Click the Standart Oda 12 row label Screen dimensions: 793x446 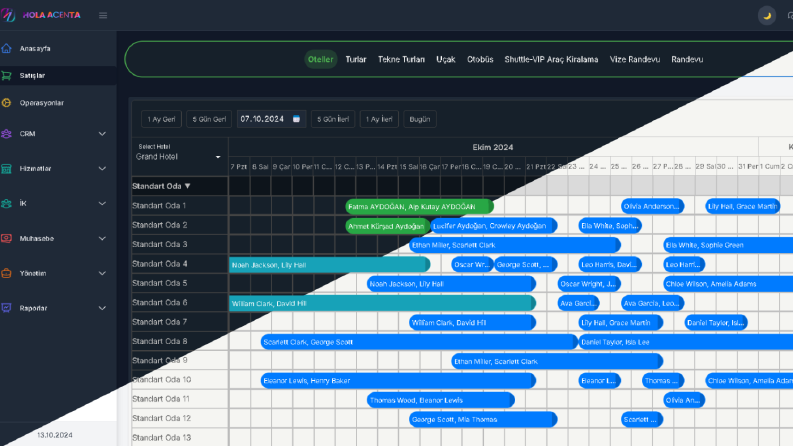(x=161, y=418)
